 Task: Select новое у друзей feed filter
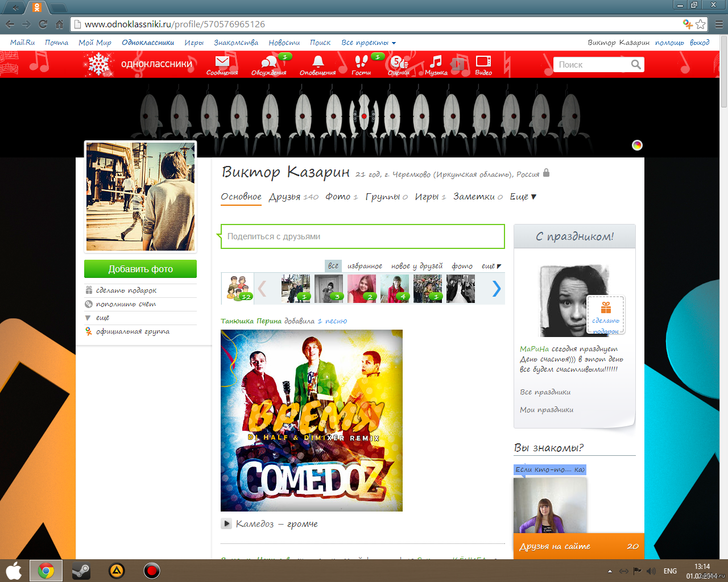click(x=417, y=266)
